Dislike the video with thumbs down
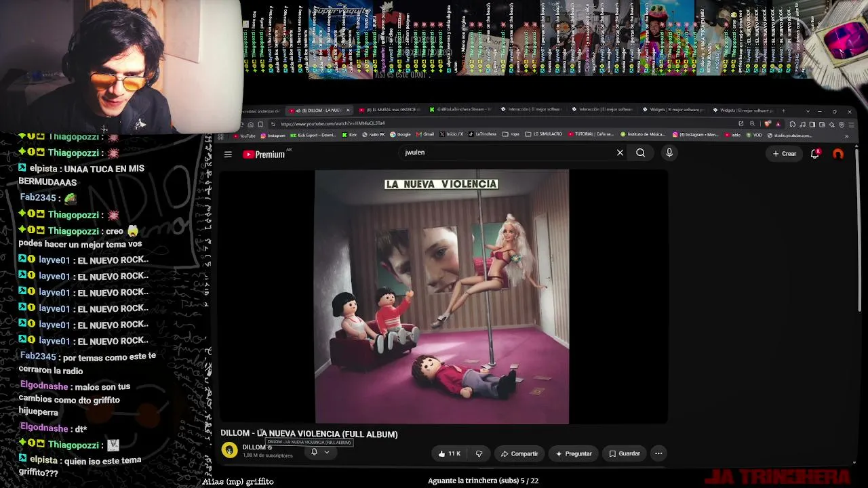 pyautogui.click(x=479, y=453)
